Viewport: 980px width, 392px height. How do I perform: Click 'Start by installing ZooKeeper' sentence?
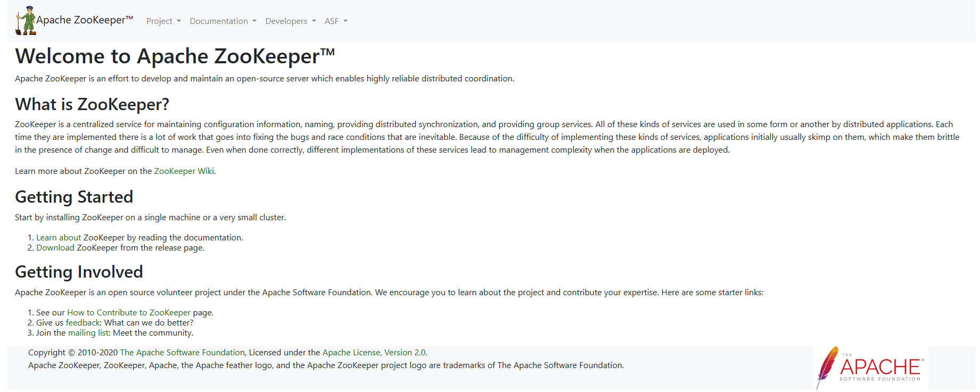[151, 218]
